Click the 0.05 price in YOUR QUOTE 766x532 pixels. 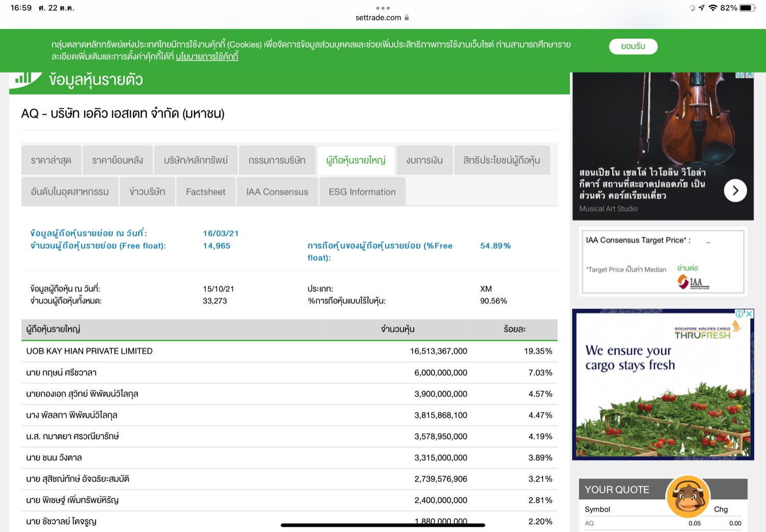[695, 523]
